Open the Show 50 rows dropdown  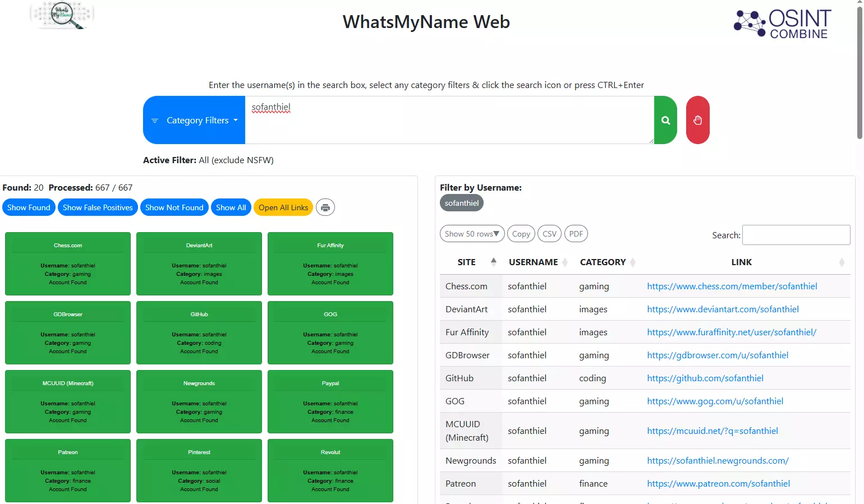pyautogui.click(x=472, y=234)
